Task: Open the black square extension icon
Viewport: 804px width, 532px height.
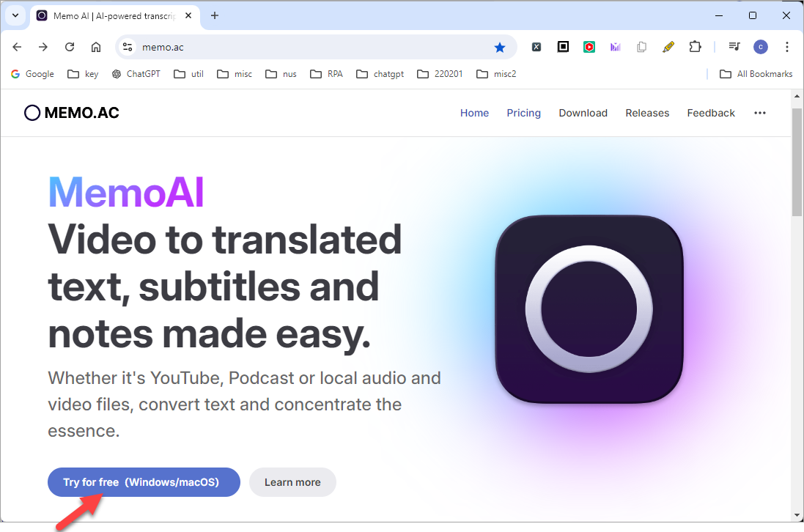Action: pyautogui.click(x=563, y=47)
